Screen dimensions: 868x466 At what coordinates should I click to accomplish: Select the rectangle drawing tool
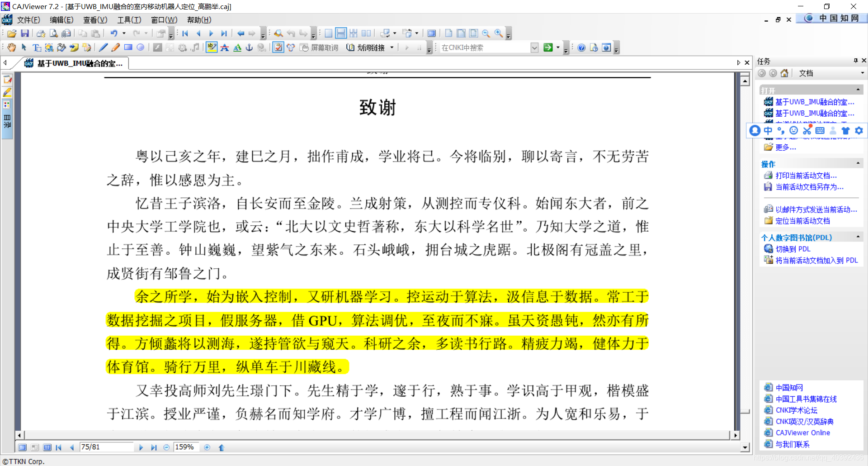click(128, 48)
